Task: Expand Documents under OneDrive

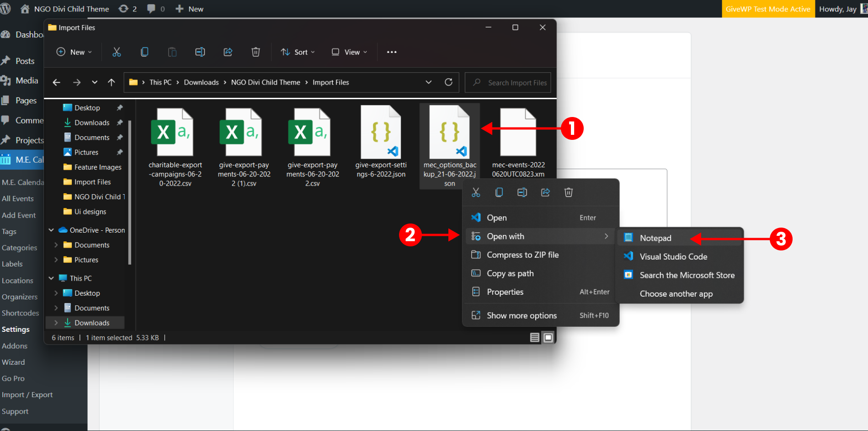Action: tap(56, 245)
